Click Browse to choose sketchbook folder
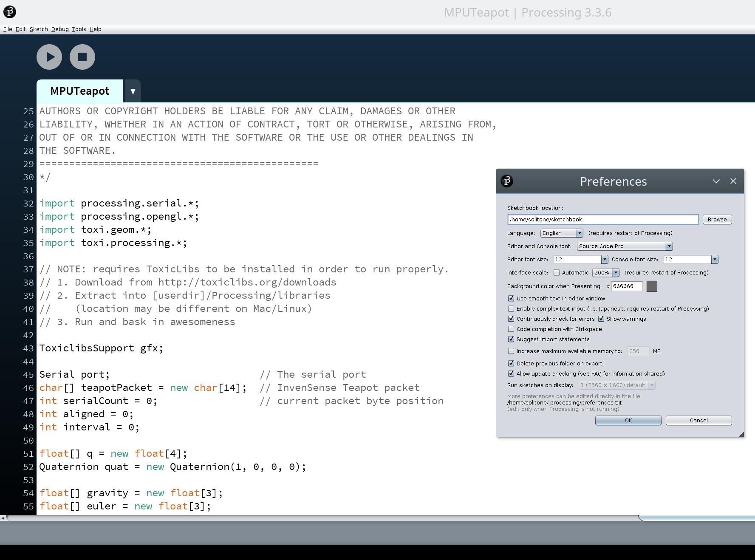 pyautogui.click(x=717, y=219)
